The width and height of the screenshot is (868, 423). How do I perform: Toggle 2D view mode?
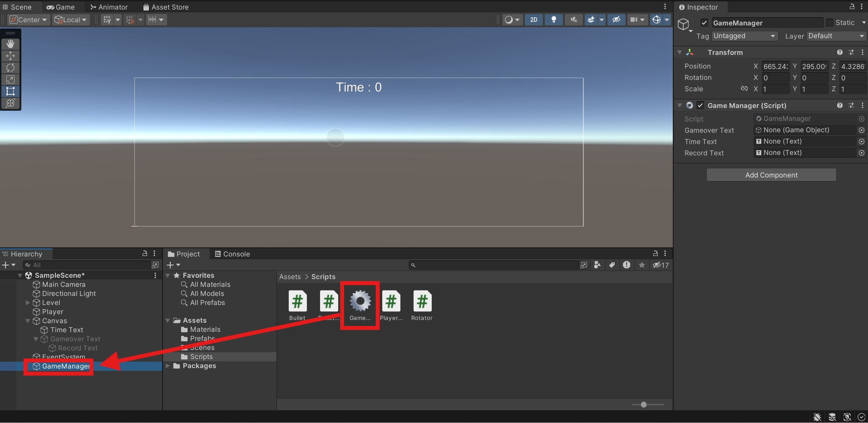tap(534, 20)
